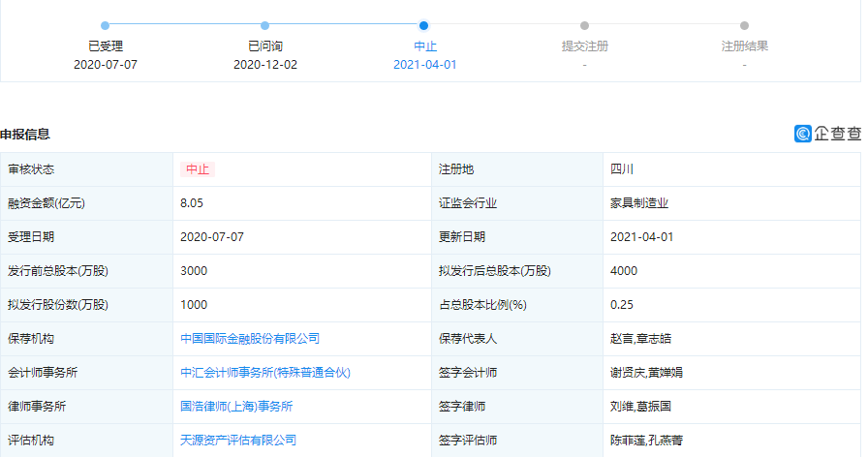Screen dimensions: 868x457
Task: Select the 已问询 timeline step dot
Action: click(264, 26)
